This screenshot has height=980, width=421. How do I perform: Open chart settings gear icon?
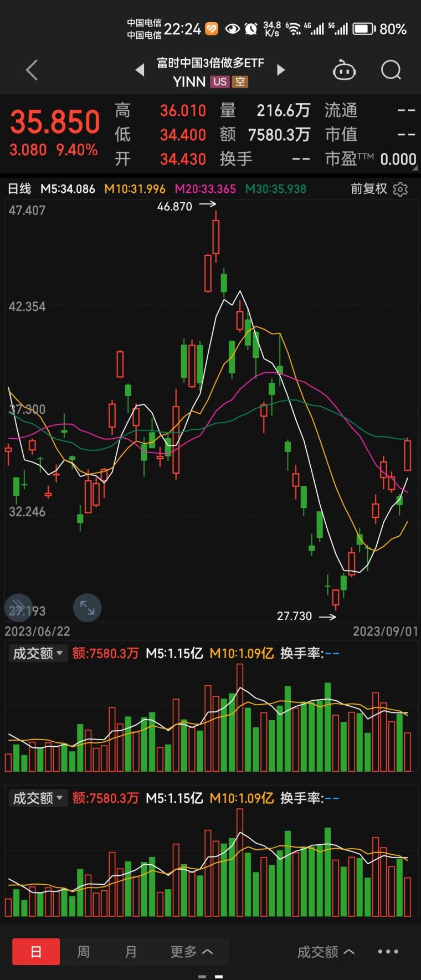(x=400, y=189)
